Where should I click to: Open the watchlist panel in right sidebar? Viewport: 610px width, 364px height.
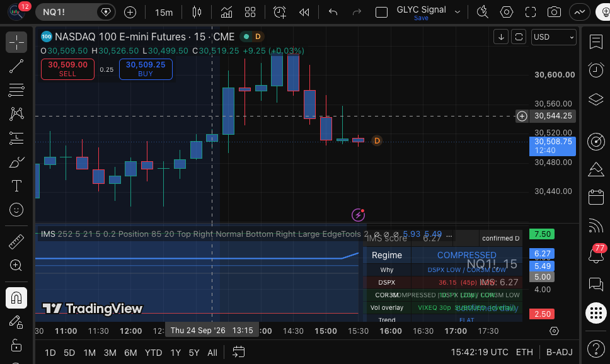tap(596, 42)
